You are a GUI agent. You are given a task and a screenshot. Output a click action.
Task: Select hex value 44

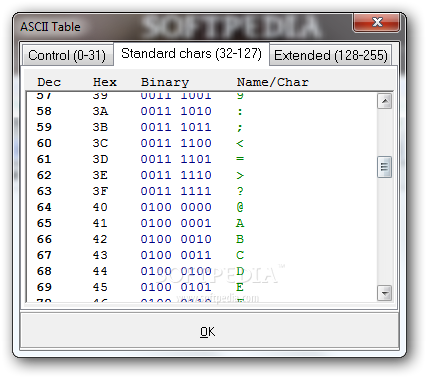(x=100, y=271)
